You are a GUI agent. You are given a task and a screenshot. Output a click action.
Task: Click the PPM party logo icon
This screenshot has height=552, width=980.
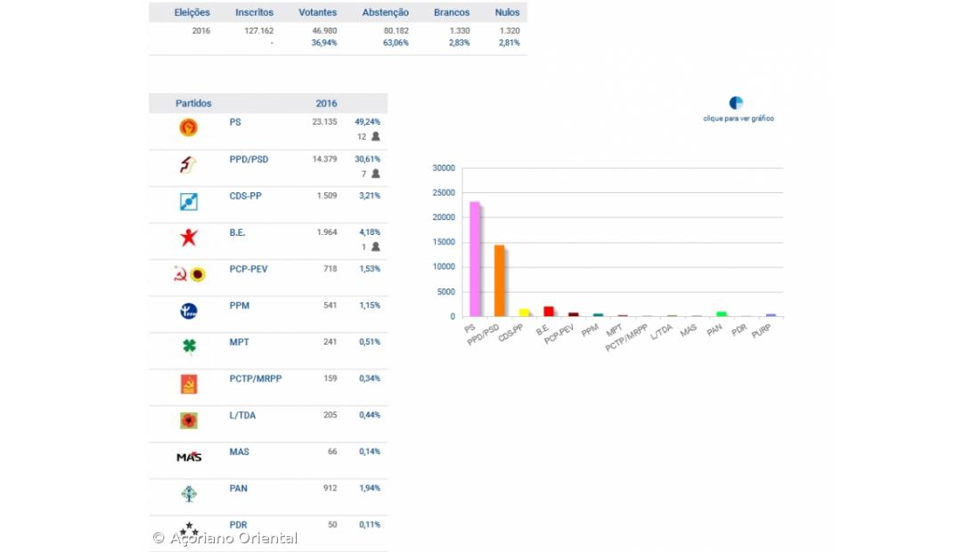188,311
